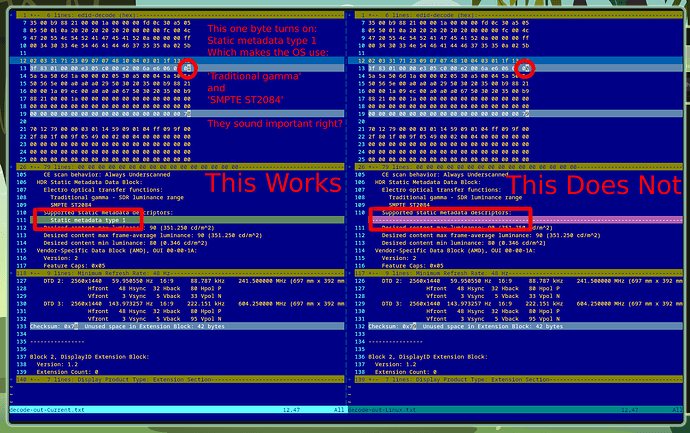The image size is (690, 433).
Task: Click the pink filler diff line in right pane
Action: (525, 220)
